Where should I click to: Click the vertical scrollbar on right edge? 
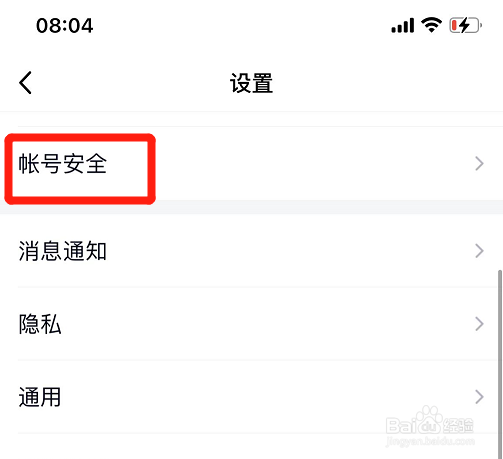pyautogui.click(x=500, y=364)
